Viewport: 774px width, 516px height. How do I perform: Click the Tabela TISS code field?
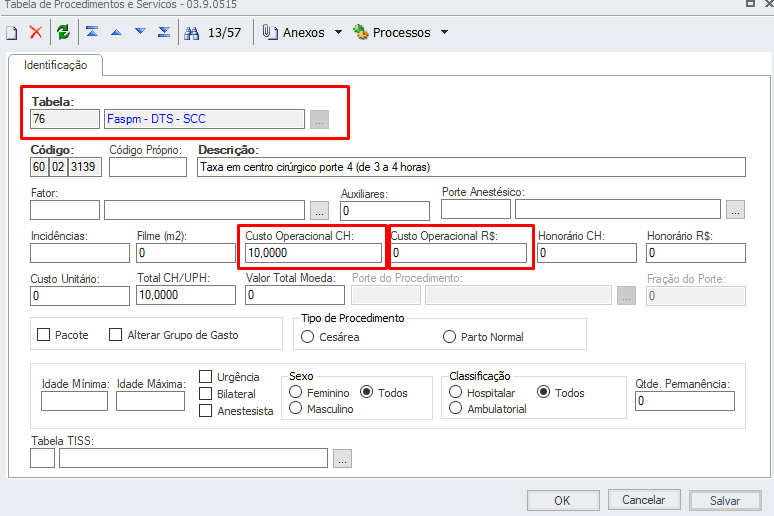tap(42, 458)
